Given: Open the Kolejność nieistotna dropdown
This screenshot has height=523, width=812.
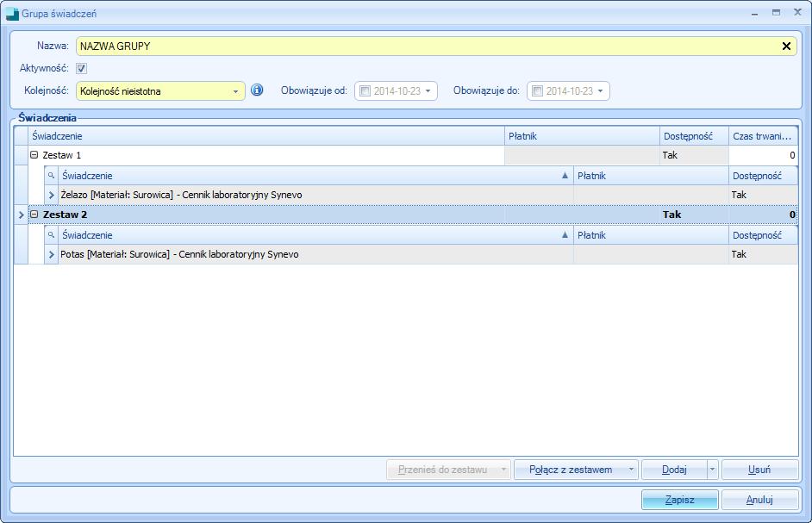Looking at the screenshot, I should (x=235, y=91).
